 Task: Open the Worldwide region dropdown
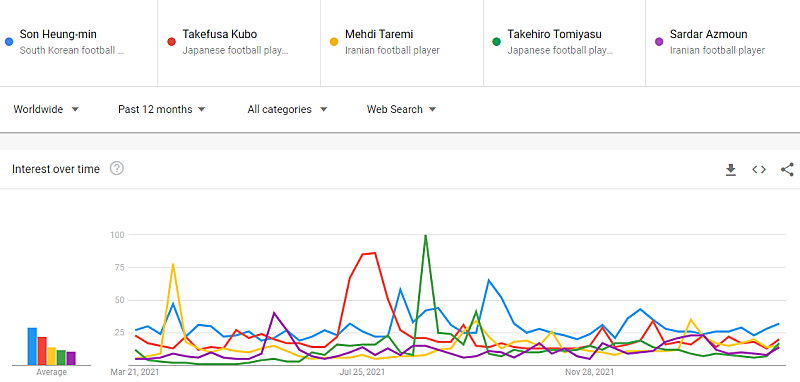coord(46,109)
